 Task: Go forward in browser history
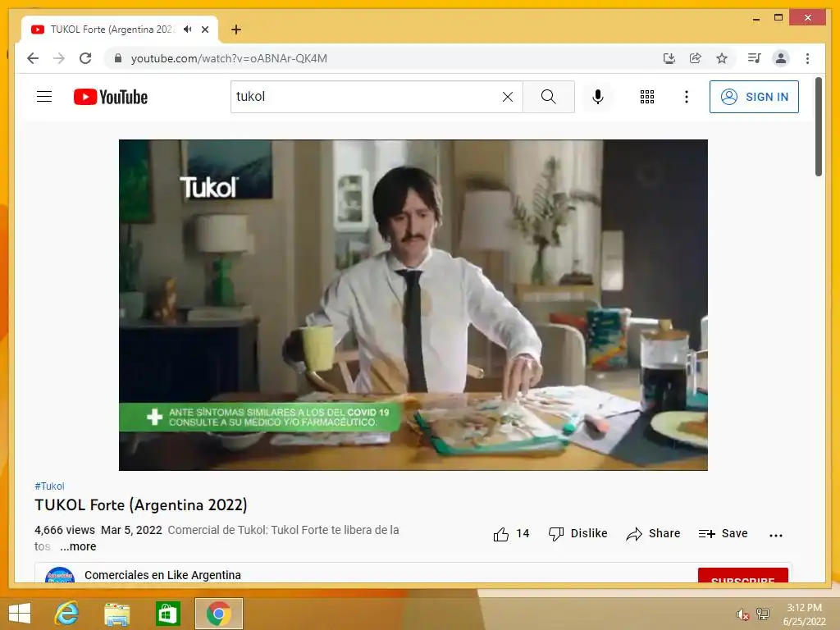click(59, 58)
